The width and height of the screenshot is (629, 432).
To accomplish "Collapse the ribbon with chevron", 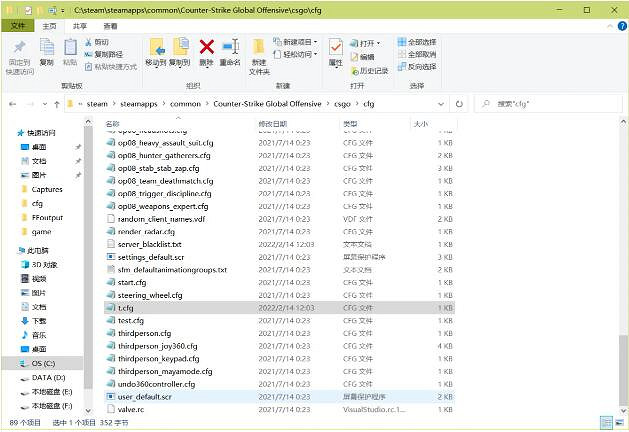I will [x=610, y=26].
